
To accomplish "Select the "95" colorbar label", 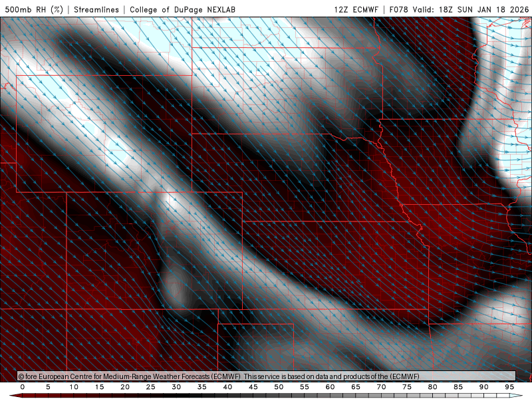I will click(509, 387).
